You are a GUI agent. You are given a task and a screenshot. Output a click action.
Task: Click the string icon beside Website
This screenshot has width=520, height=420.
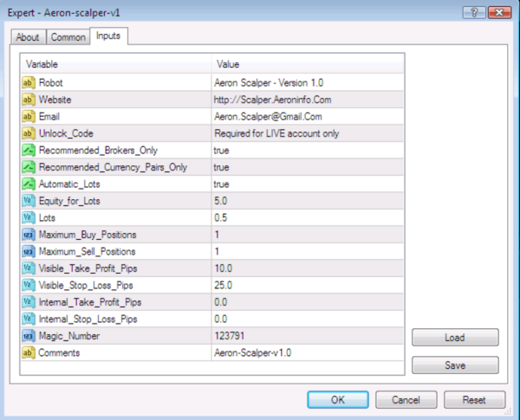[29, 100]
